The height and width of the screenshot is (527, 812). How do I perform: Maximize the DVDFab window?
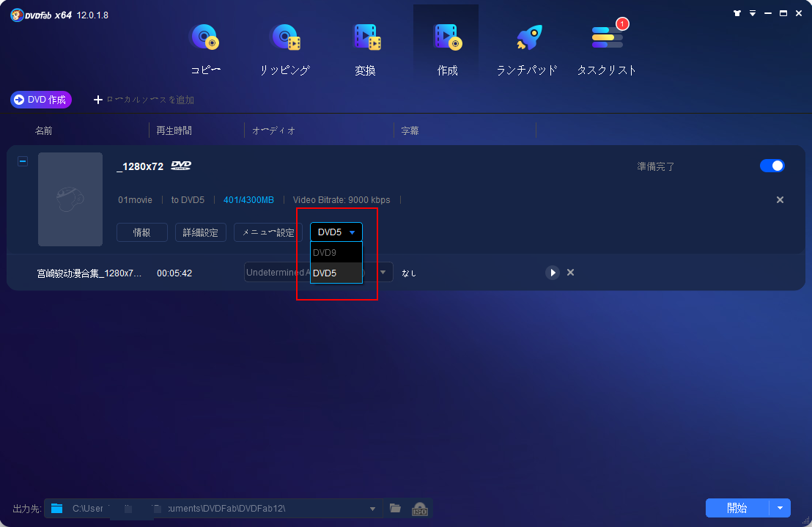pos(783,13)
